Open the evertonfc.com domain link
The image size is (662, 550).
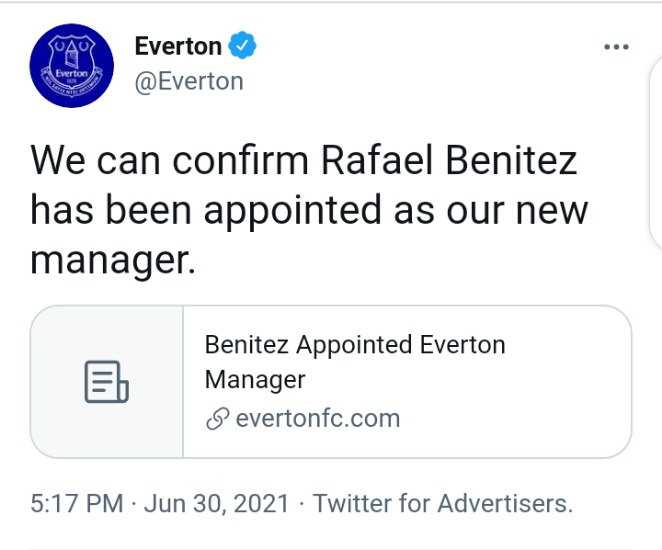[x=317, y=418]
